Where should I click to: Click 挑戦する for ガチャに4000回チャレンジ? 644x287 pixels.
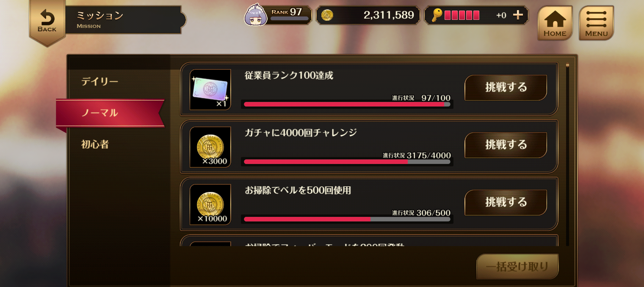pyautogui.click(x=506, y=145)
